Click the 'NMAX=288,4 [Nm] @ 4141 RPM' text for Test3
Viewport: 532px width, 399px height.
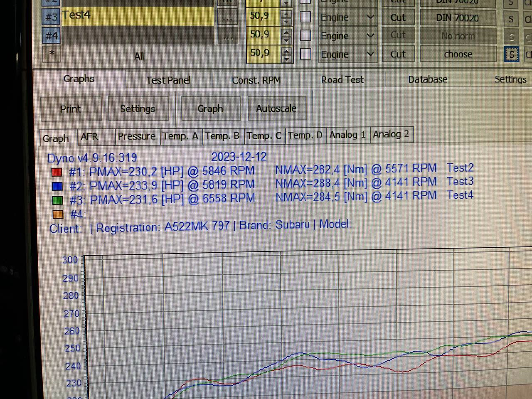point(356,182)
